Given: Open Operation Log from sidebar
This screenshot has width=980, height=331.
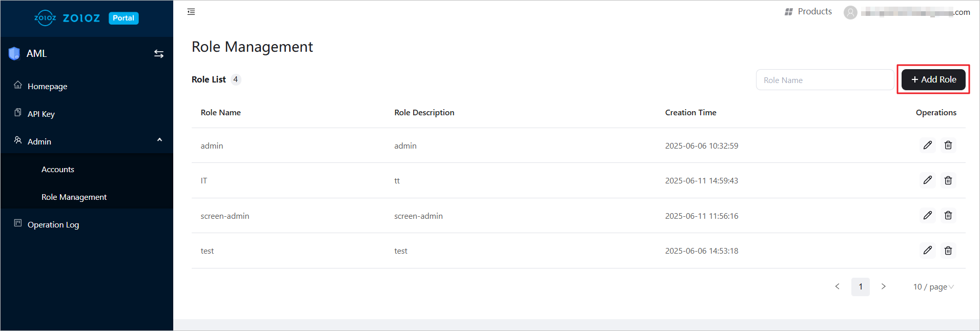Looking at the screenshot, I should coord(53,225).
